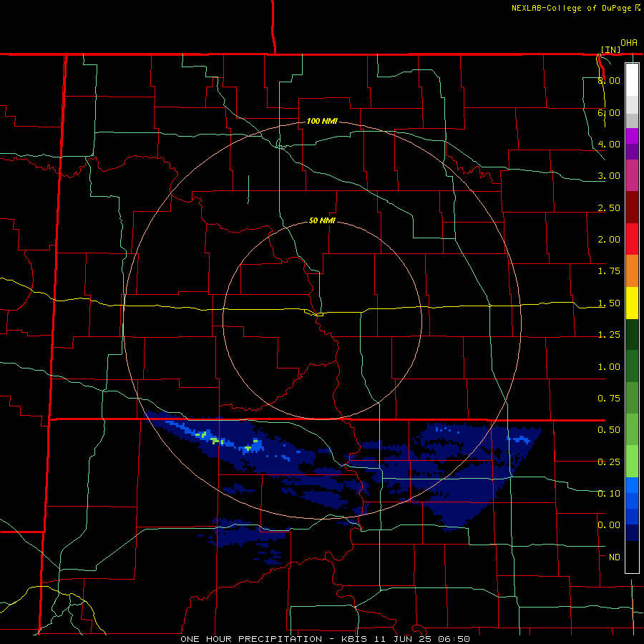The height and width of the screenshot is (644, 644).
Task: Pick the brightest light green legend swatch
Action: pyautogui.click(x=632, y=462)
